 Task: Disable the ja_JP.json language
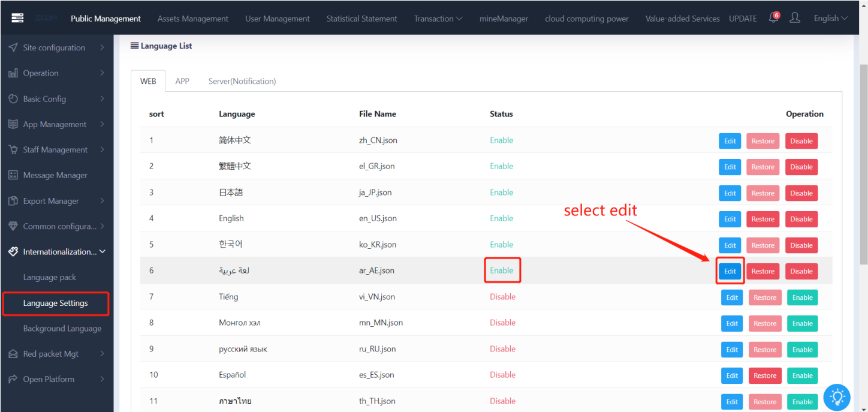click(801, 193)
